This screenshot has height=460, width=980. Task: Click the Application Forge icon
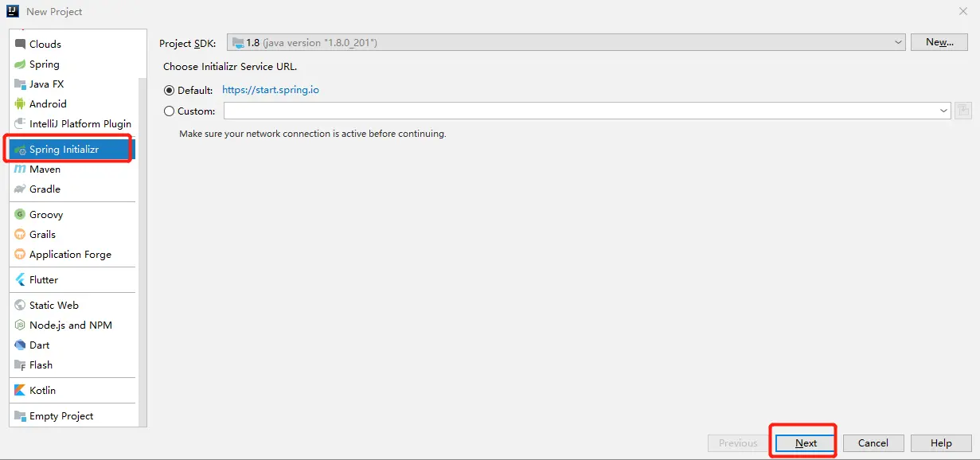[x=20, y=254]
